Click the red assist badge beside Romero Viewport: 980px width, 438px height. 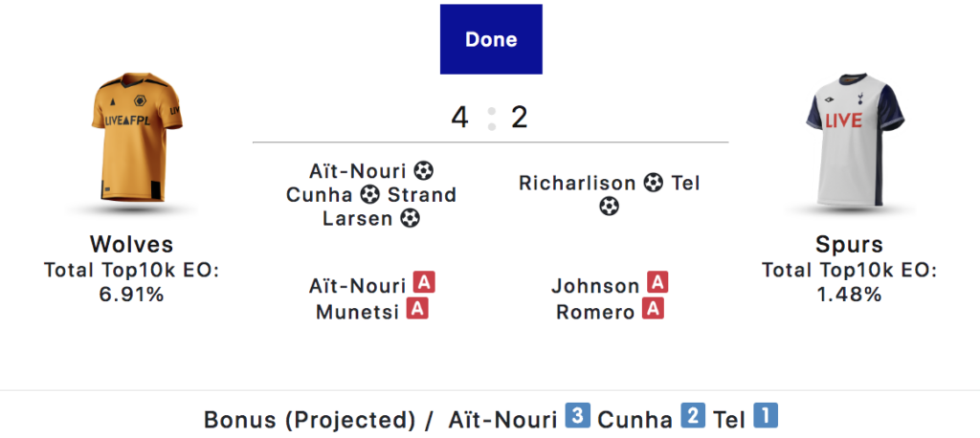(x=653, y=309)
